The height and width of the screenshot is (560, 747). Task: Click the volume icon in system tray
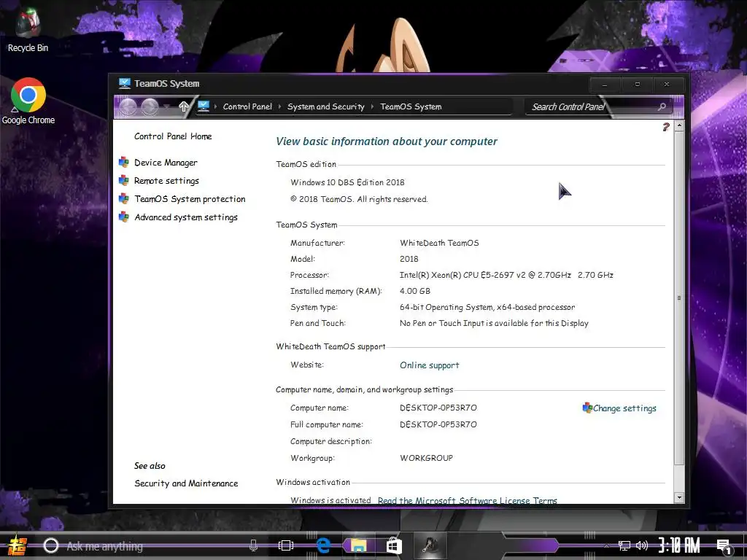pos(642,545)
